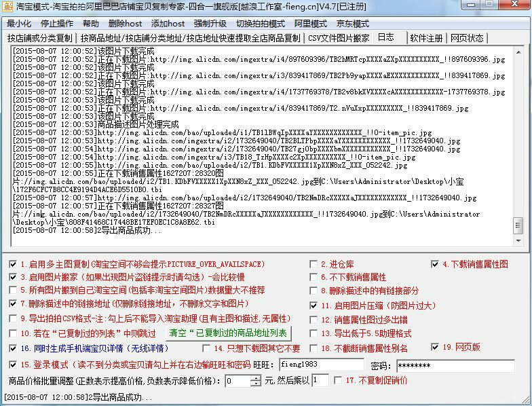The height and width of the screenshot is (406, 532).
Task: Click the 乘以 multiplier field
Action: tap(320, 380)
